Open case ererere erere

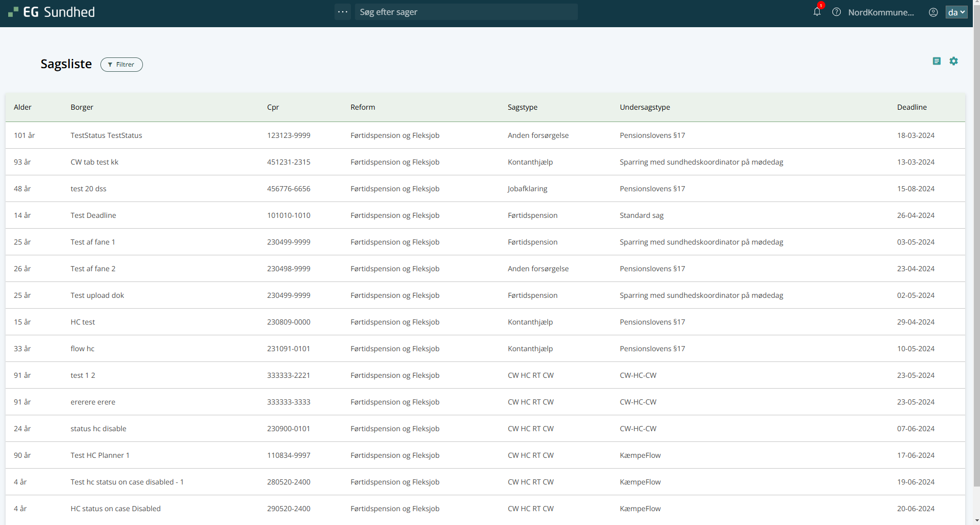coord(93,402)
